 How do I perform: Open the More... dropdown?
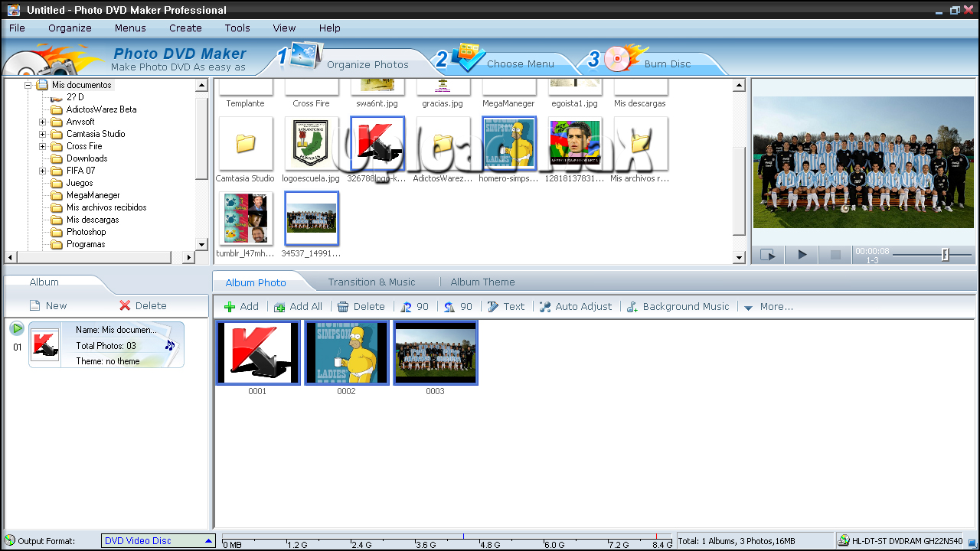pyautogui.click(x=768, y=307)
